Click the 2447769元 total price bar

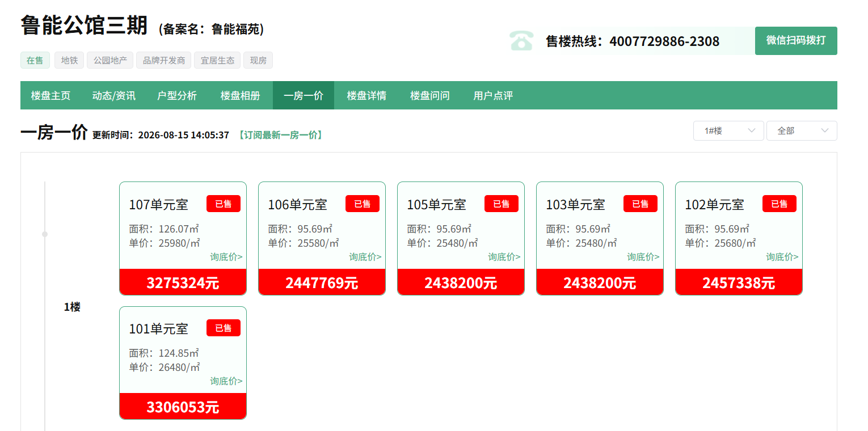[x=322, y=282]
